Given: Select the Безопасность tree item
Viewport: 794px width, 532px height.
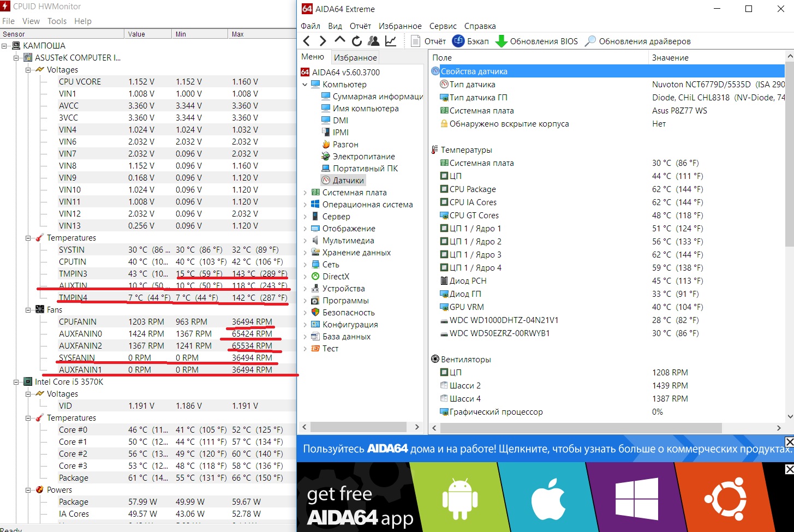Looking at the screenshot, I should 348,313.
